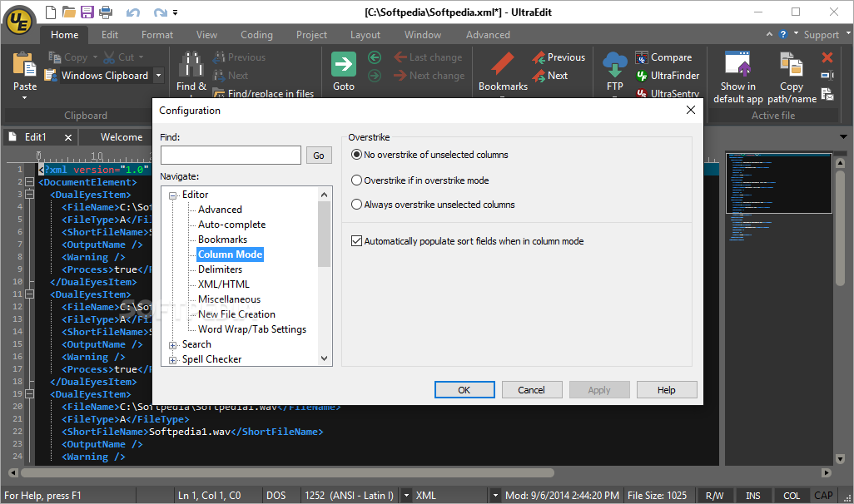Viewport: 854px width, 504px height.
Task: Select Always overstrike unselected columns
Action: [433, 205]
